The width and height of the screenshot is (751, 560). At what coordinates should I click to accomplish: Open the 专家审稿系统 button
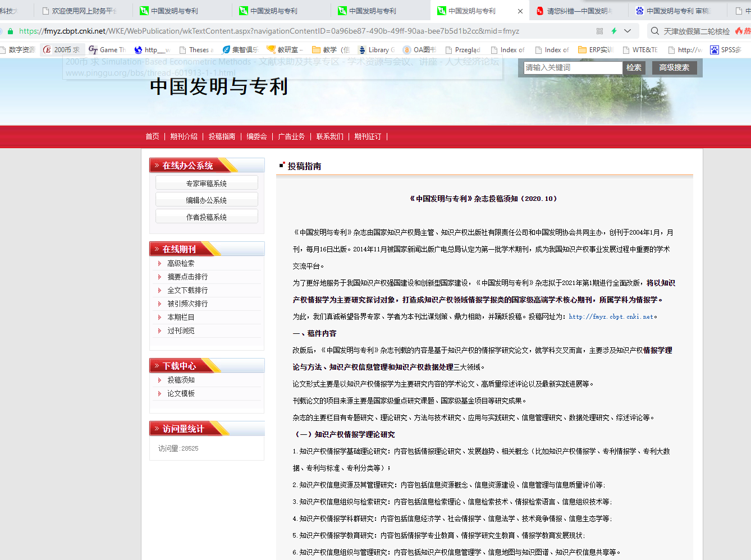pos(207,183)
